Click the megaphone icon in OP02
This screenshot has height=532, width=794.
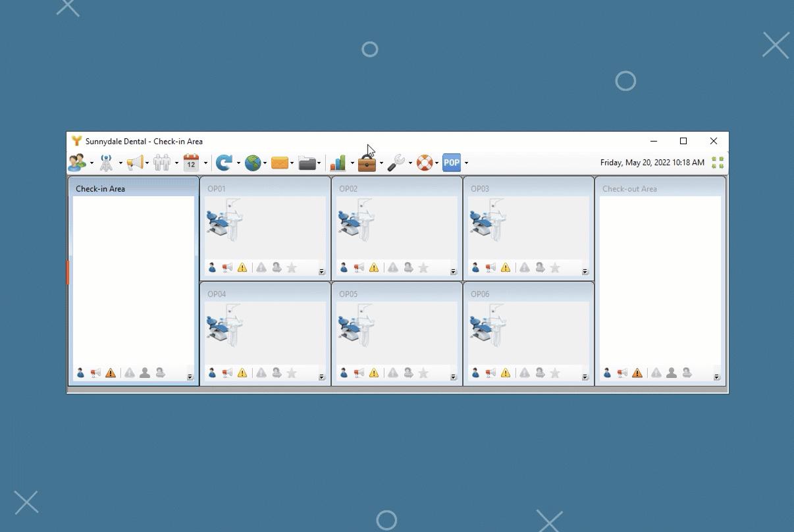359,267
